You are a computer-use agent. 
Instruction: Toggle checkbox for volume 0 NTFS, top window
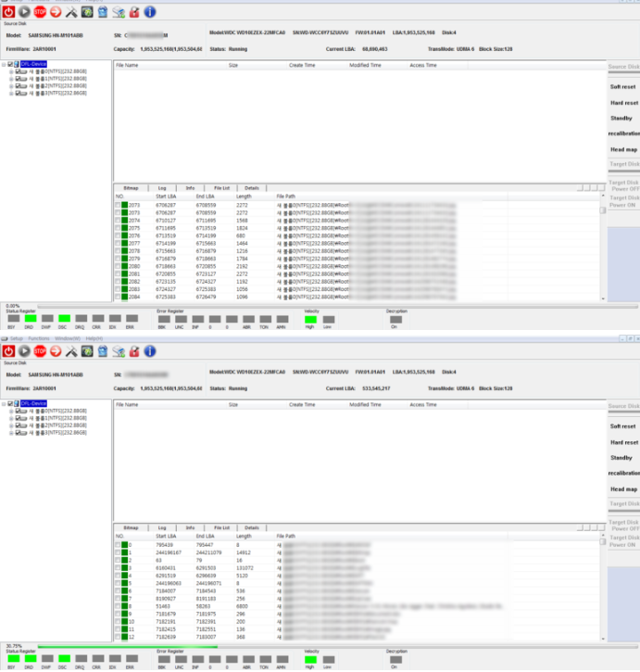(x=18, y=71)
